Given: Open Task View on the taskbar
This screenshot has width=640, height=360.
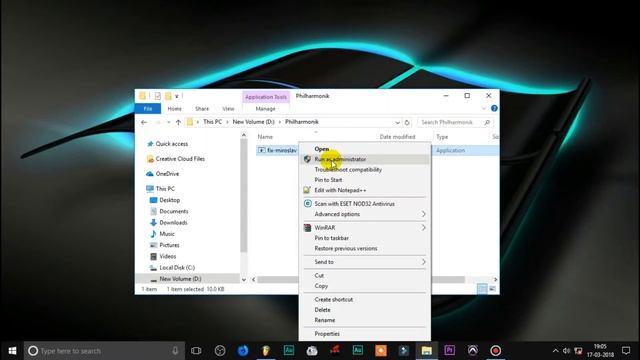Looking at the screenshot, I should pyautogui.click(x=196, y=351).
